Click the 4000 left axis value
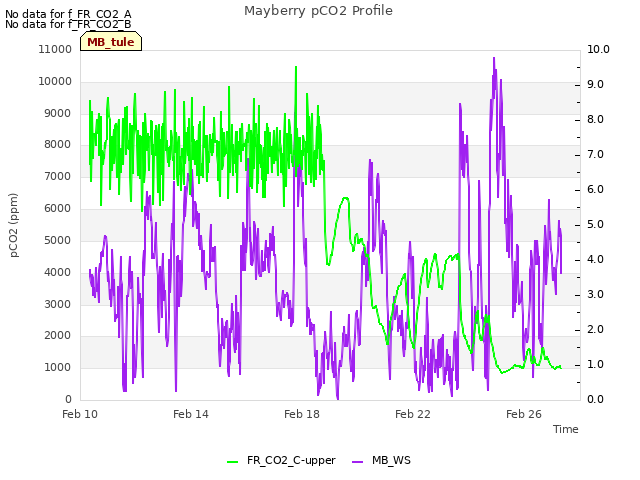The height and width of the screenshot is (480, 640). tap(58, 272)
